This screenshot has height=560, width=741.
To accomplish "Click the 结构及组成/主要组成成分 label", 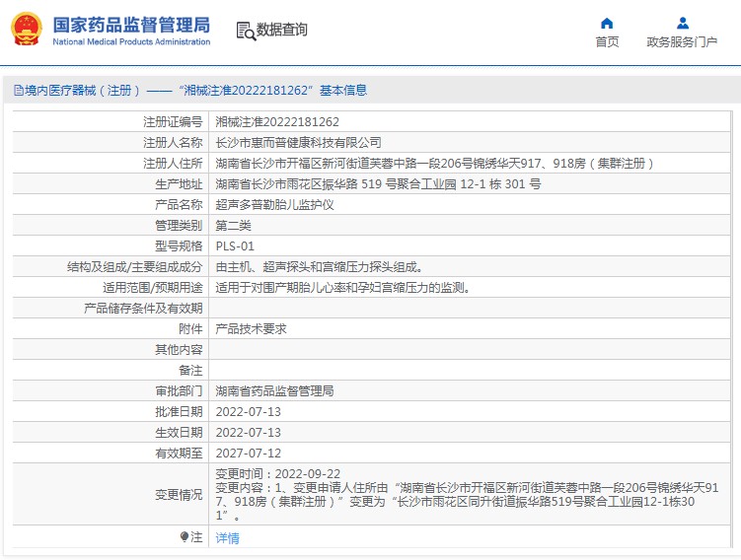I will 135,267.
